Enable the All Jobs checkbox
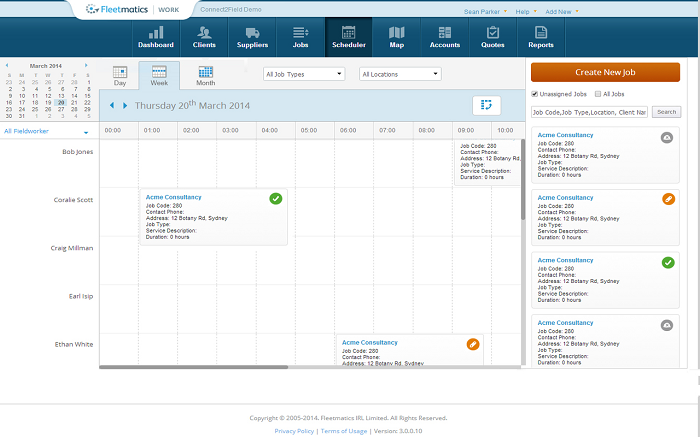700x437 pixels. [x=598, y=94]
